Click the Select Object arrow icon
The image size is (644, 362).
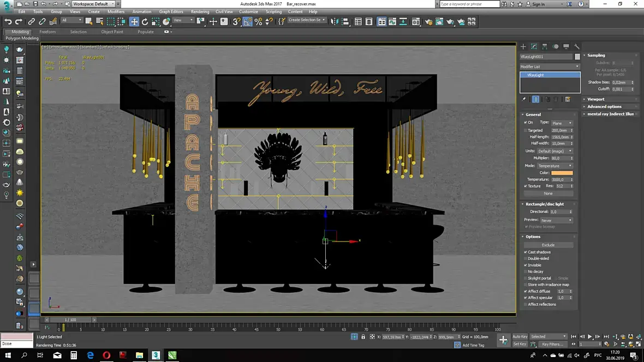[89, 22]
